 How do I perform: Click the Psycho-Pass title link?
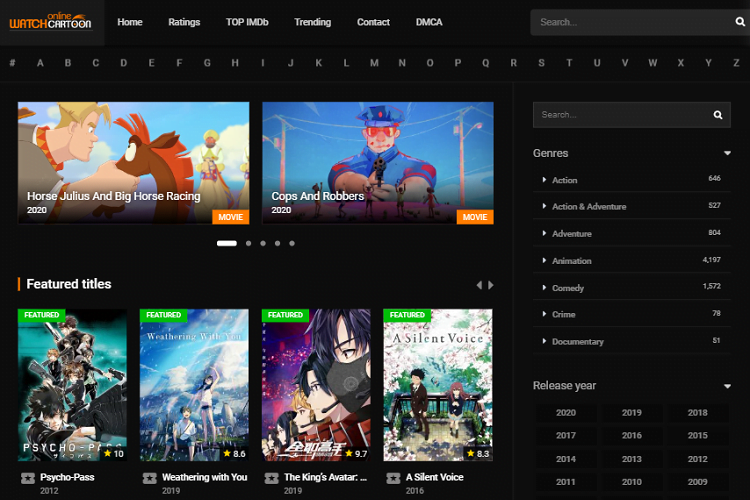tap(67, 477)
